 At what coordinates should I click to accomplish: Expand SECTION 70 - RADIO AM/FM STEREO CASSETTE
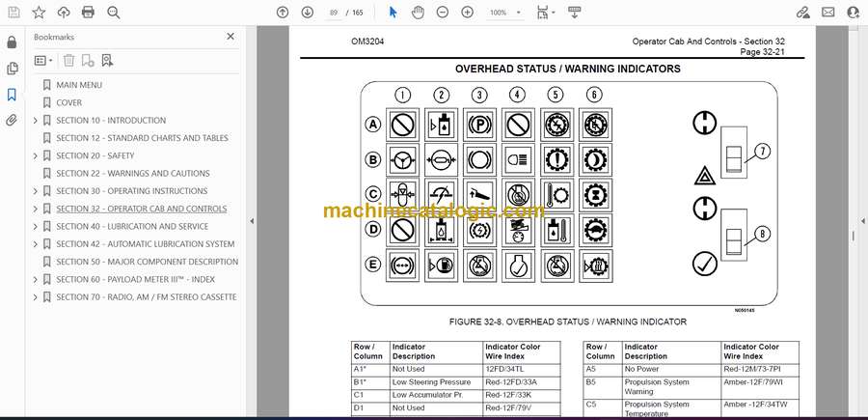pyautogui.click(x=36, y=297)
